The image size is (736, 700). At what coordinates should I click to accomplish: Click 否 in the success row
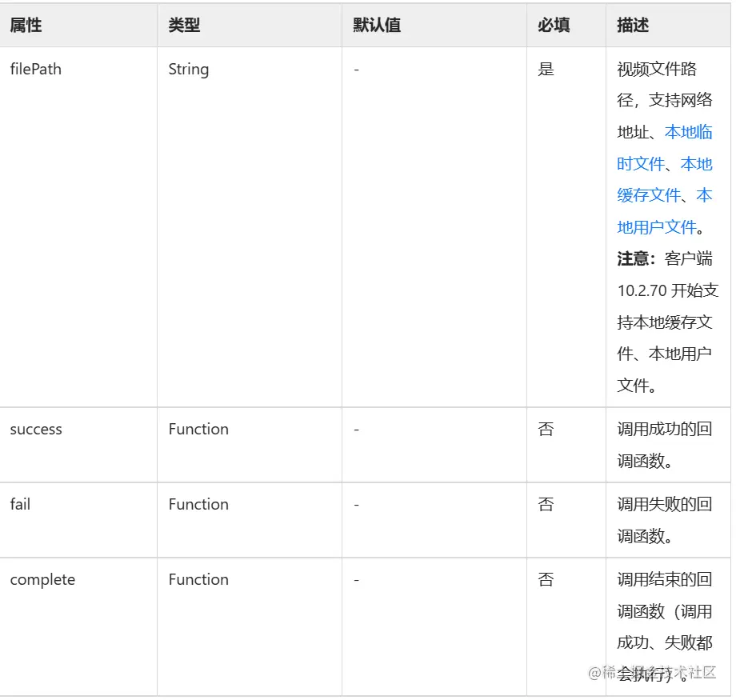click(x=546, y=429)
